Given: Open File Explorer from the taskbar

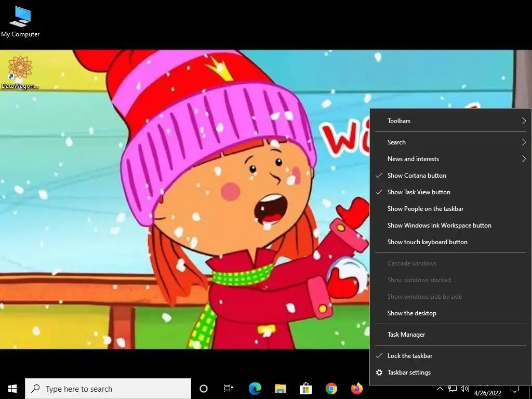Looking at the screenshot, I should pyautogui.click(x=280, y=389).
